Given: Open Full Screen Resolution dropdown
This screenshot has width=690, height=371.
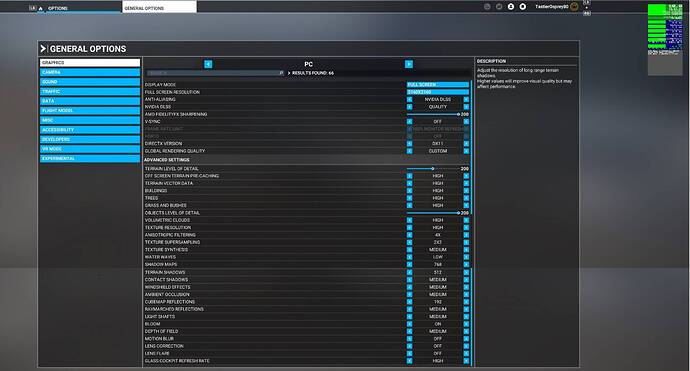Looking at the screenshot, I should point(438,92).
